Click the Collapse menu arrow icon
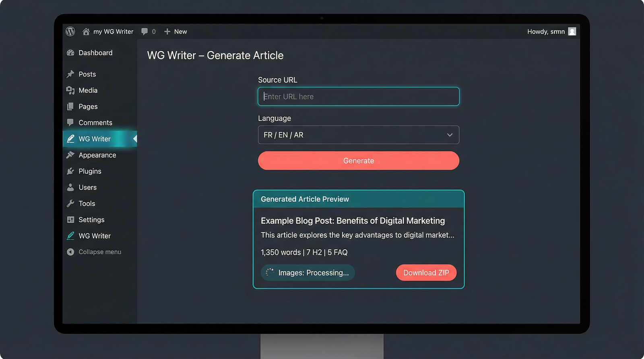Screen dimensions: 644x359 pos(70,252)
